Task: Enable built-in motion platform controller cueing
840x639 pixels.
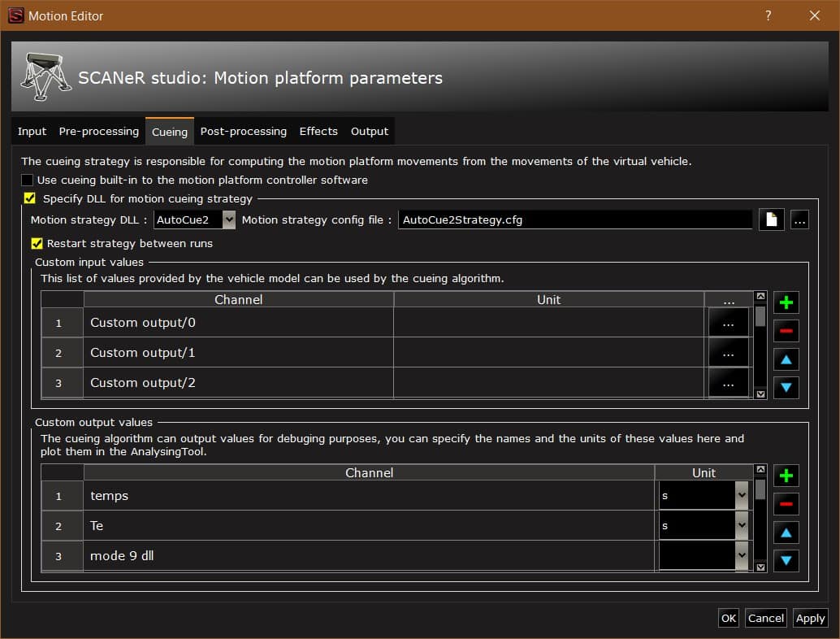Action: 28,180
